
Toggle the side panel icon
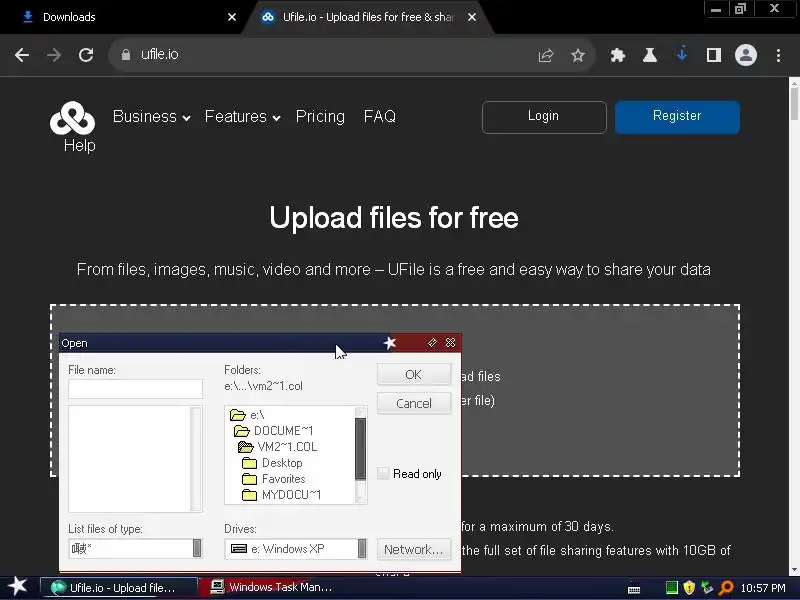point(714,55)
